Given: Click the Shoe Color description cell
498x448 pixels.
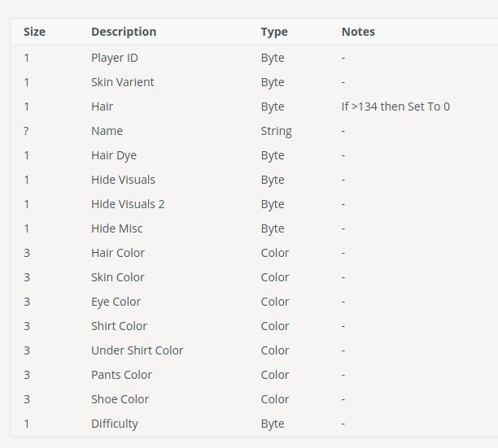Looking at the screenshot, I should coord(120,399).
